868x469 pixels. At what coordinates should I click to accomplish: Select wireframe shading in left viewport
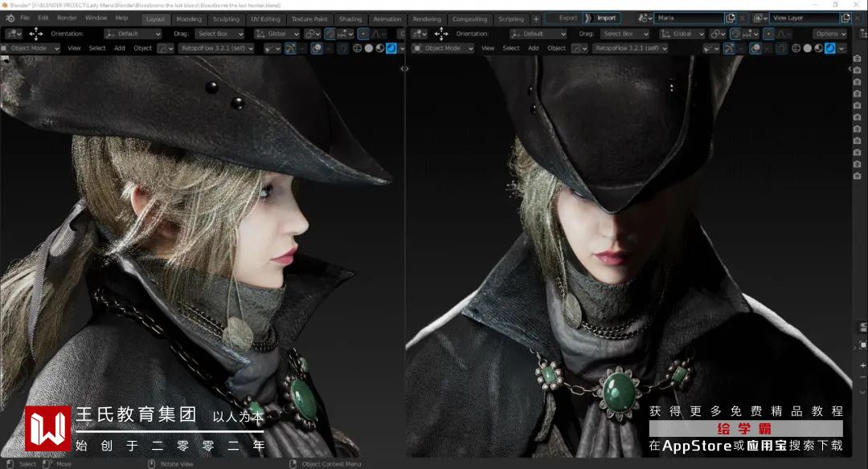tap(358, 49)
